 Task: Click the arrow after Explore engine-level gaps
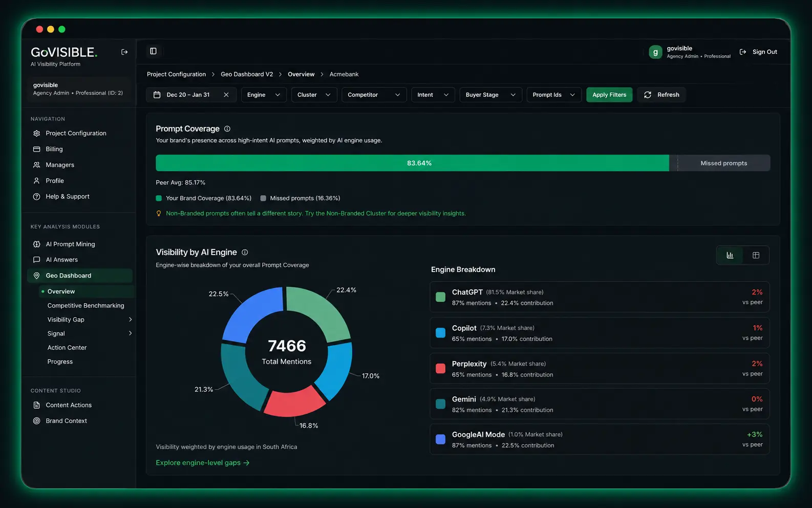(246, 463)
